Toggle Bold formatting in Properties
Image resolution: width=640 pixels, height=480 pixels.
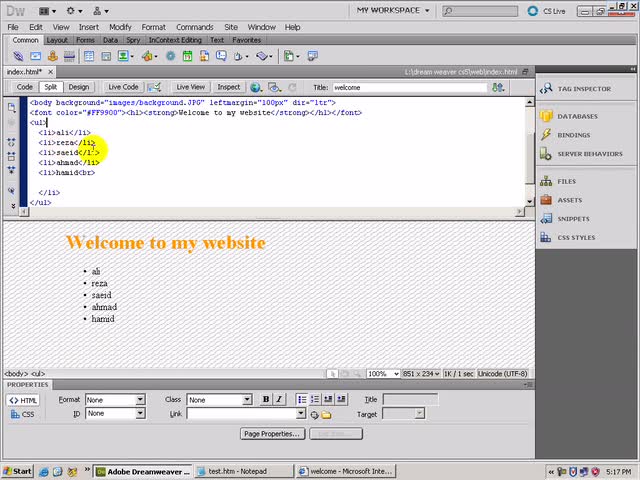click(266, 399)
